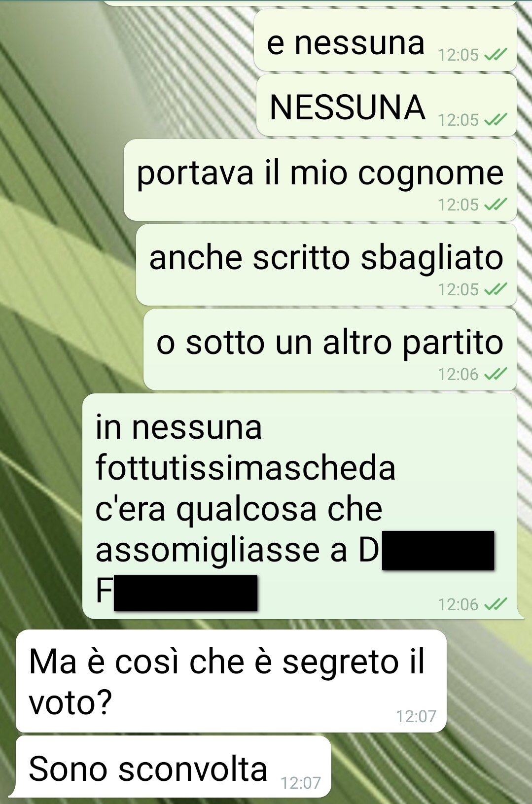Click read ticks on 'o sotto un altro partito'
The image size is (532, 804).
pyautogui.click(x=496, y=375)
